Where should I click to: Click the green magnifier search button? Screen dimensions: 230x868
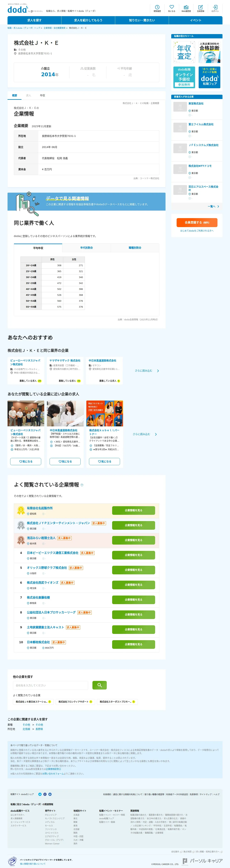point(99,685)
